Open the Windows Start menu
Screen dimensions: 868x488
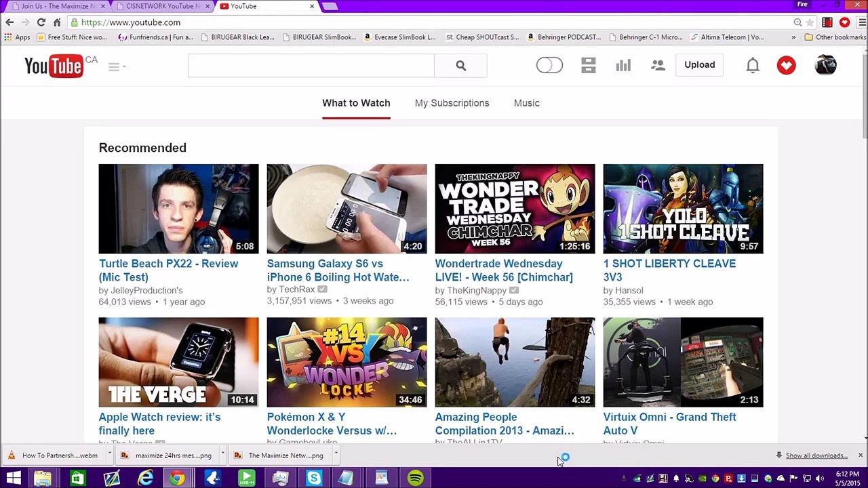pos(13,479)
